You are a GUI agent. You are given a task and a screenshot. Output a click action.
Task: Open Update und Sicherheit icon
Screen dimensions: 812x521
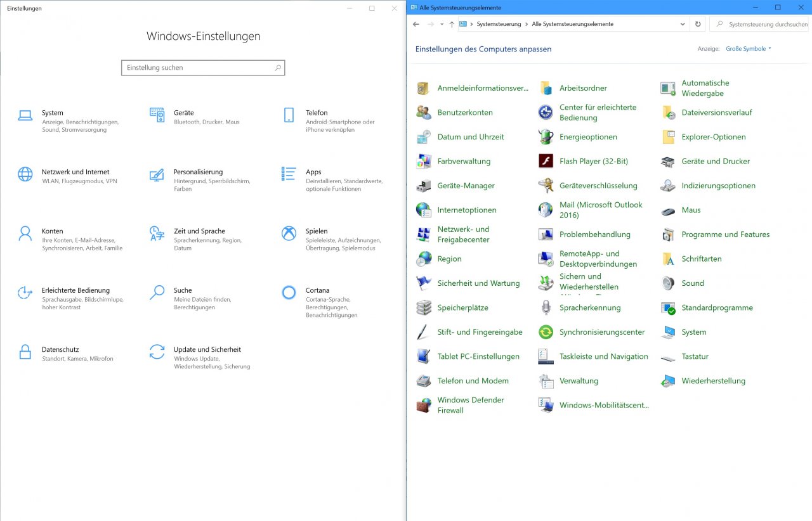(x=157, y=352)
